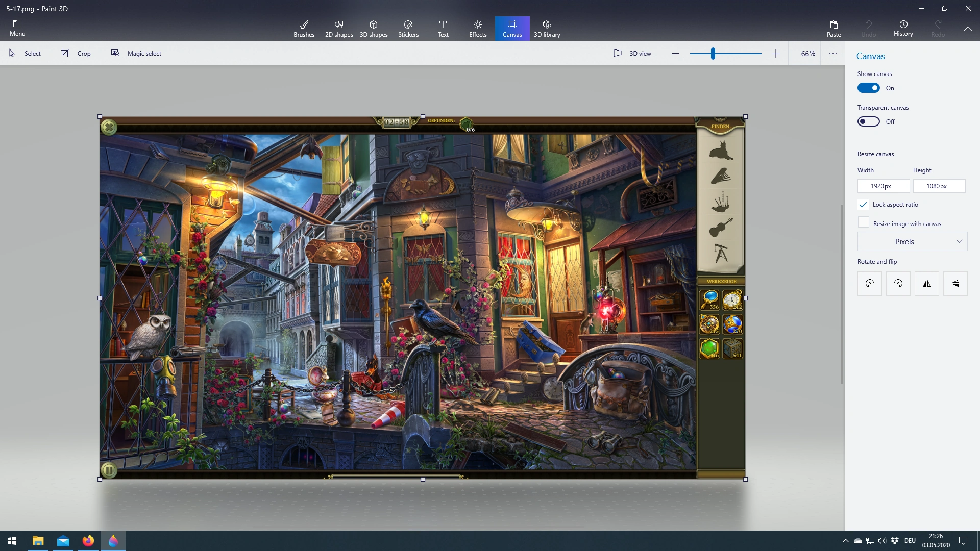Open the Stickers panel
The width and height of the screenshot is (980, 551).
point(408,29)
